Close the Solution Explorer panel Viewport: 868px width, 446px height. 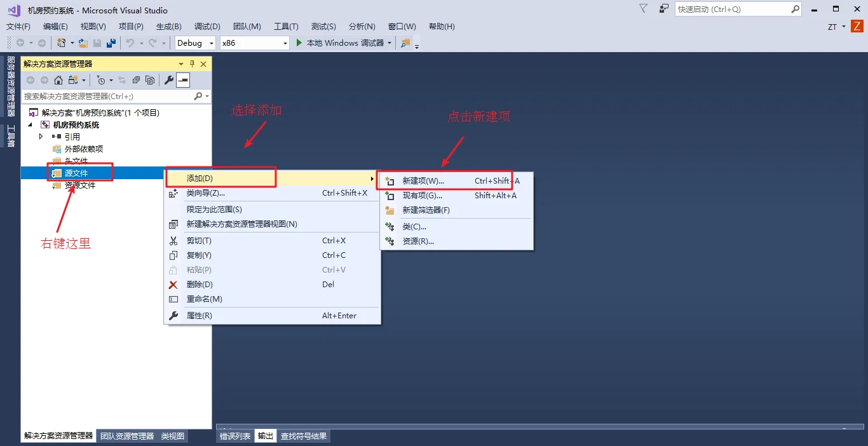click(203, 64)
